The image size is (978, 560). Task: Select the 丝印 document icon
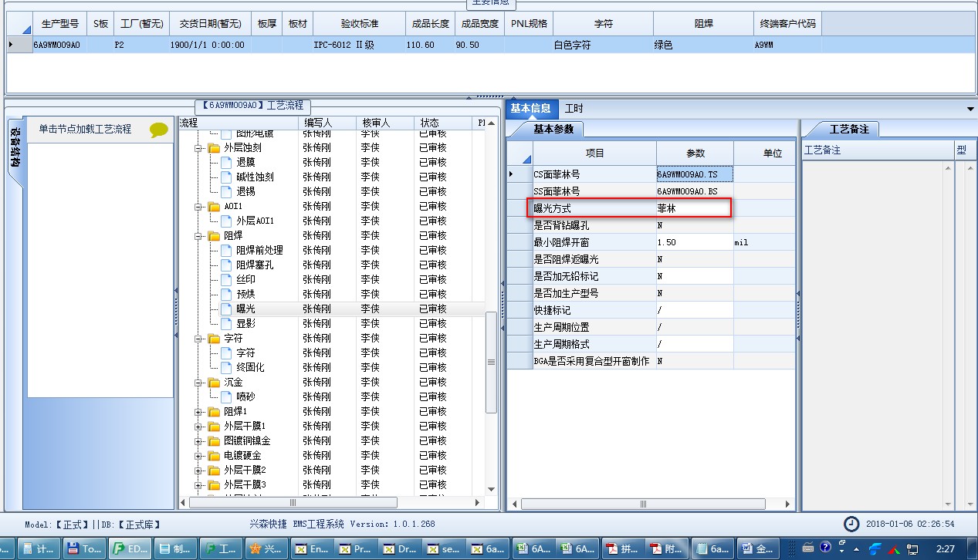click(x=225, y=279)
